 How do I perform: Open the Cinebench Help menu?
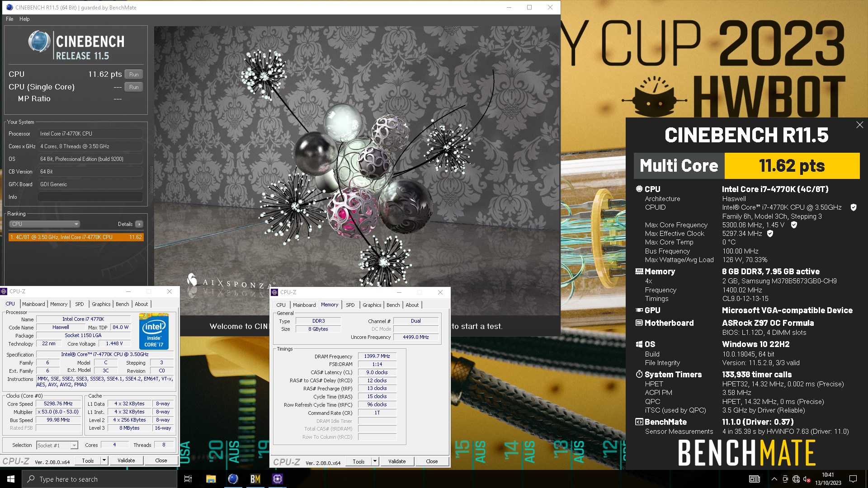point(24,19)
